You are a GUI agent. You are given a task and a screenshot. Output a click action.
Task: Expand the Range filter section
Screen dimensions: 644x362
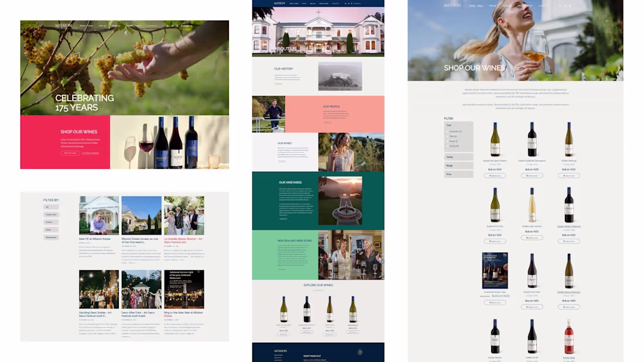(x=458, y=166)
